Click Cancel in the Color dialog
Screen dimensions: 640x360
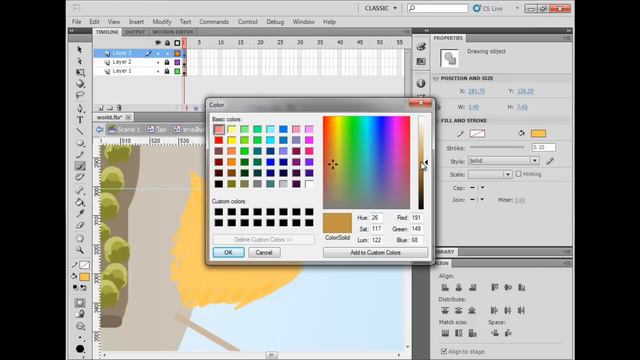point(264,252)
